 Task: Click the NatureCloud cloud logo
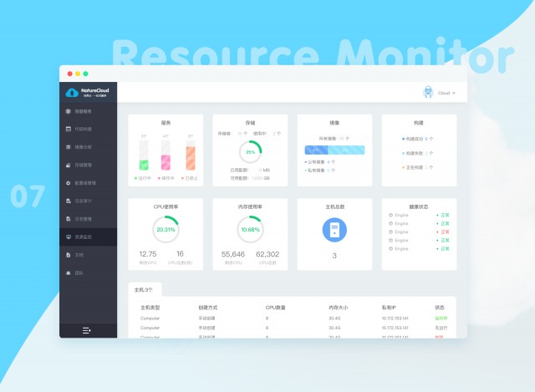[x=72, y=93]
